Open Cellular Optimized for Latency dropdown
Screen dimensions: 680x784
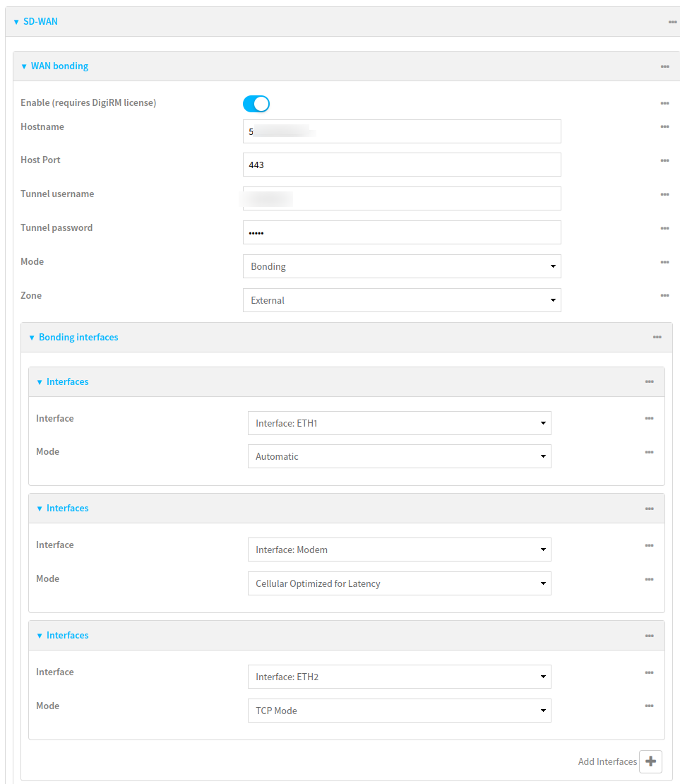coord(399,583)
